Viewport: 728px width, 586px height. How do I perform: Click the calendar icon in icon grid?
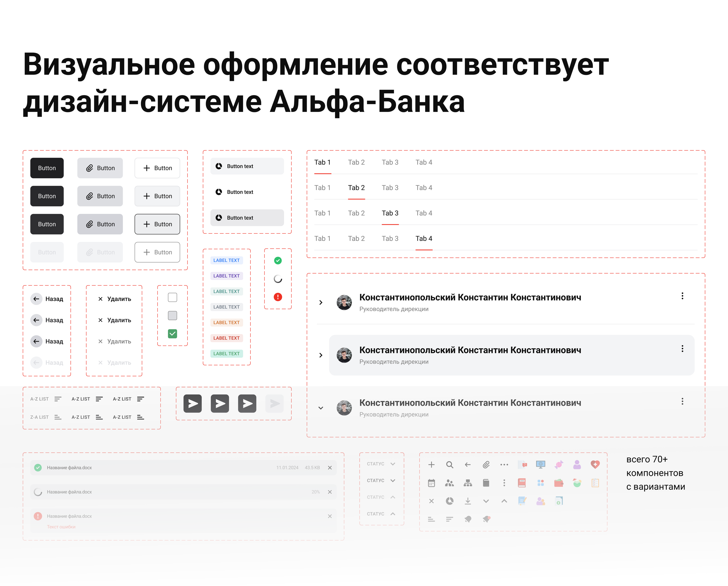tap(431, 483)
